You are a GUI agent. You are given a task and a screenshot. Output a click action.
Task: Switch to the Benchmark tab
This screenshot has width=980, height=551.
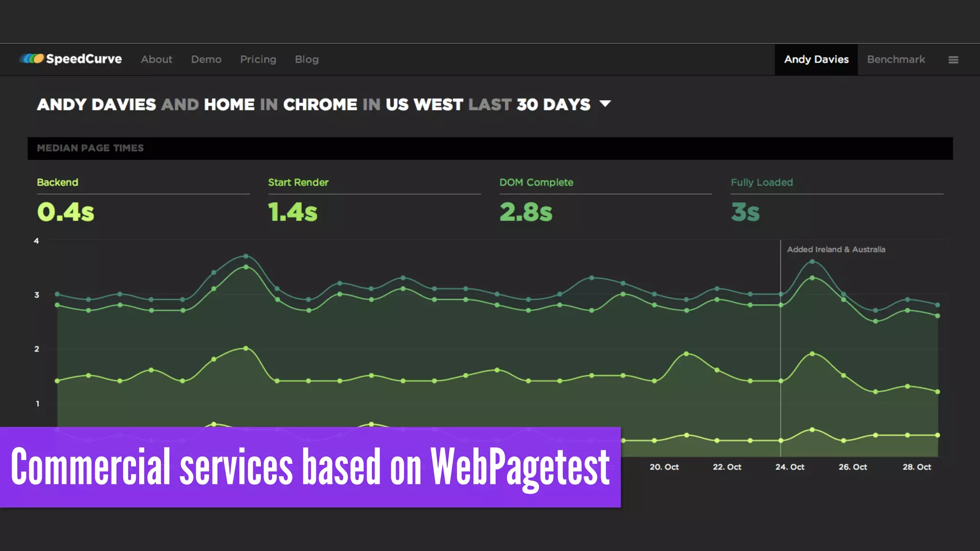coord(896,59)
